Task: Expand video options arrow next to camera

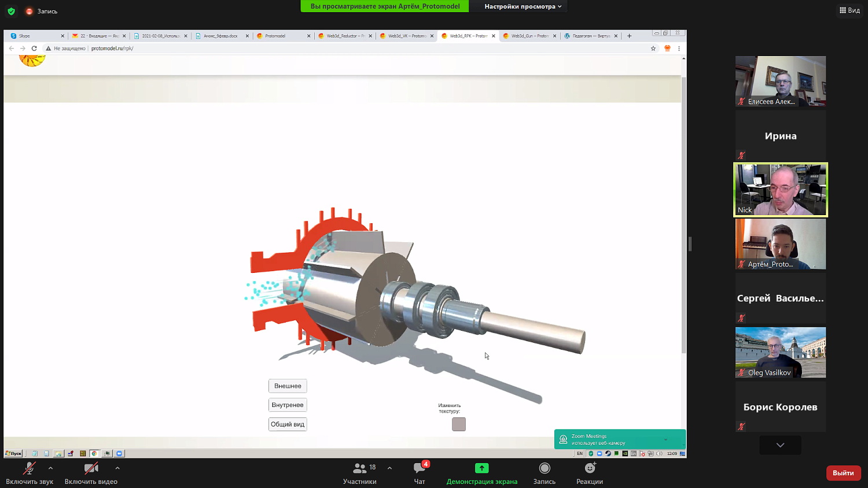Action: (x=117, y=468)
